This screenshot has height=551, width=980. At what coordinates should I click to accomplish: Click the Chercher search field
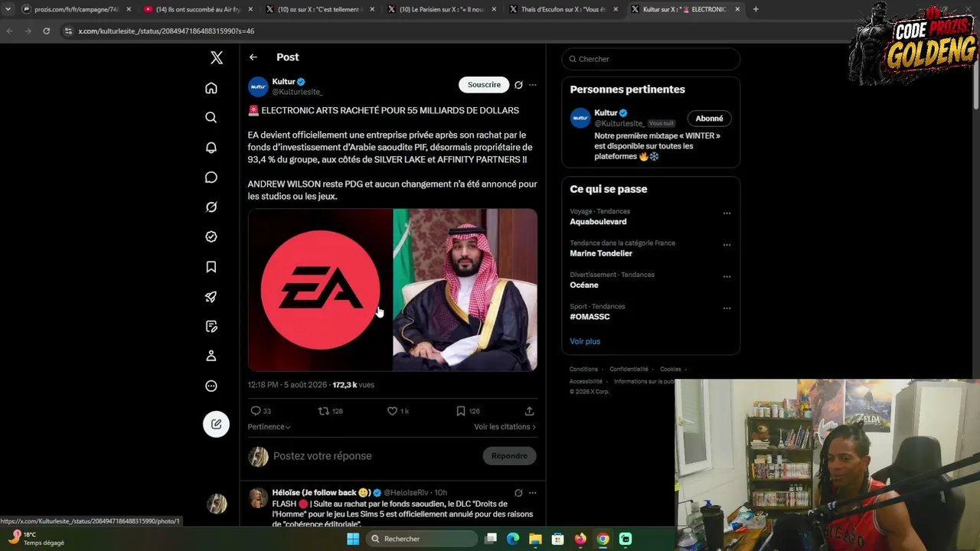(651, 59)
